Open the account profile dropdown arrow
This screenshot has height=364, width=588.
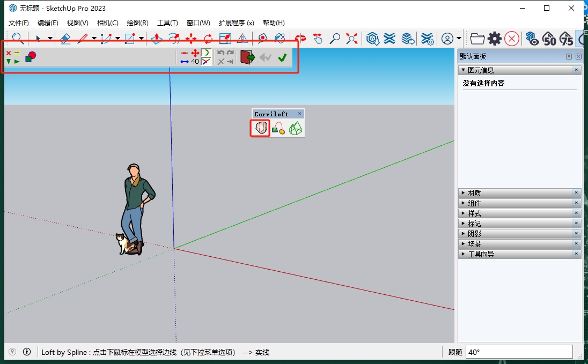[459, 39]
